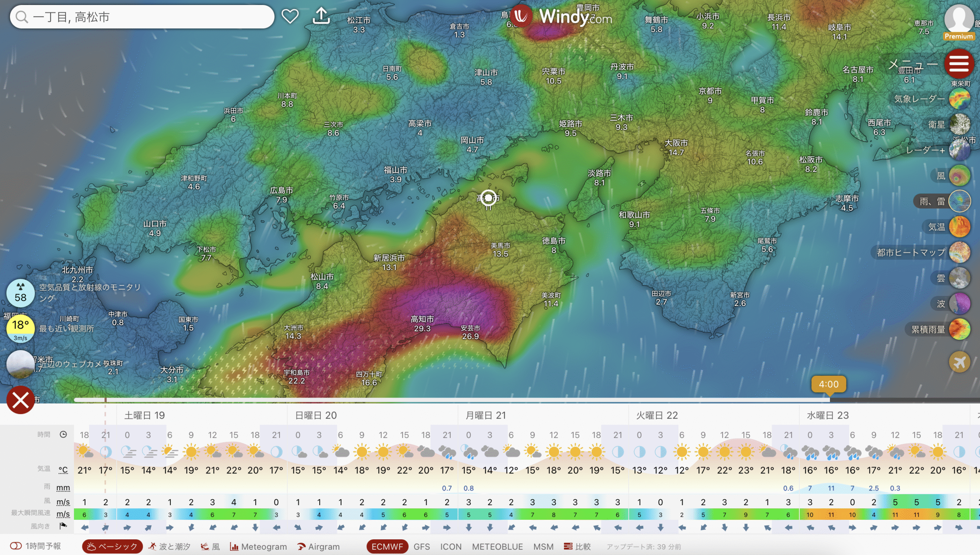The width and height of the screenshot is (980, 555).
Task: Change the rain mm unit
Action: point(63,488)
